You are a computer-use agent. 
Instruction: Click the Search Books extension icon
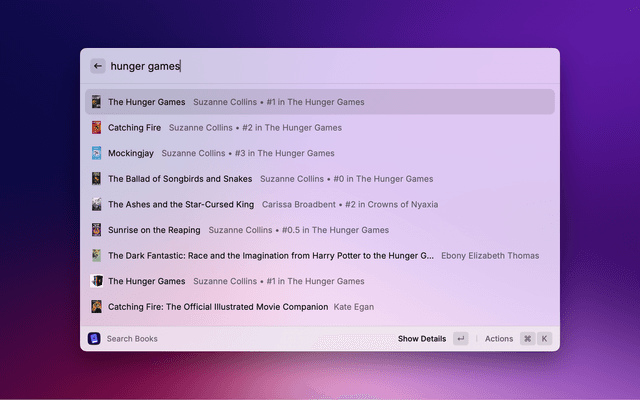[x=94, y=339]
